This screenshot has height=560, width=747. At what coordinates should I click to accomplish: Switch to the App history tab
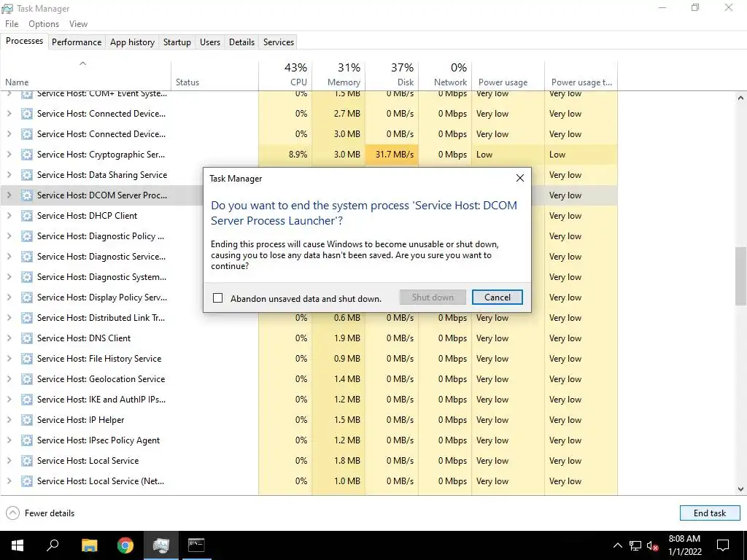132,42
